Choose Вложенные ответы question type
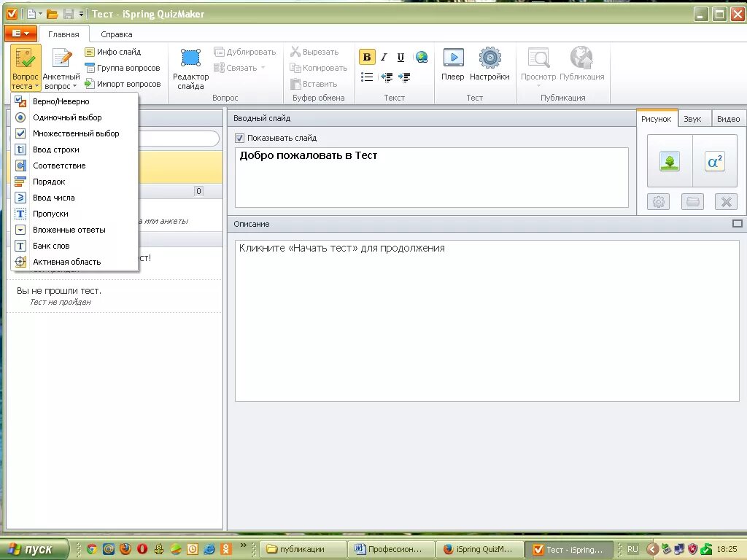Viewport: 747px width, 560px height. coord(75,230)
